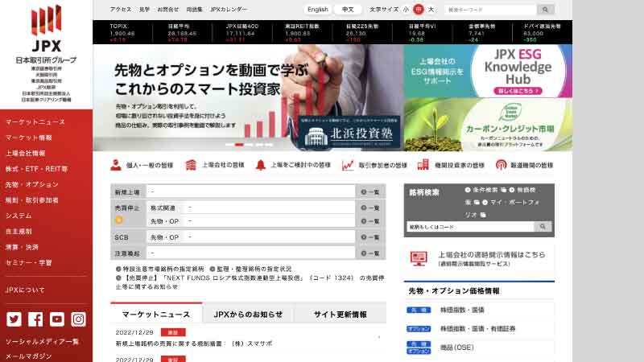Open 一覧 list for 新規上場 row
644x362 pixels.
pos(370,192)
